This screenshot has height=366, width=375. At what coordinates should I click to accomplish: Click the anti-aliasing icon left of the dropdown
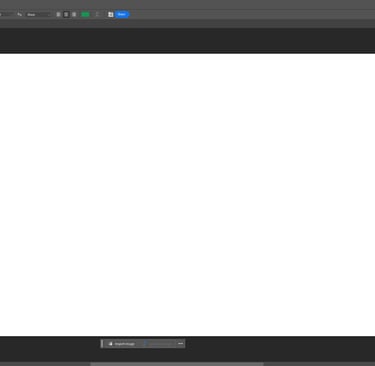[19, 14]
